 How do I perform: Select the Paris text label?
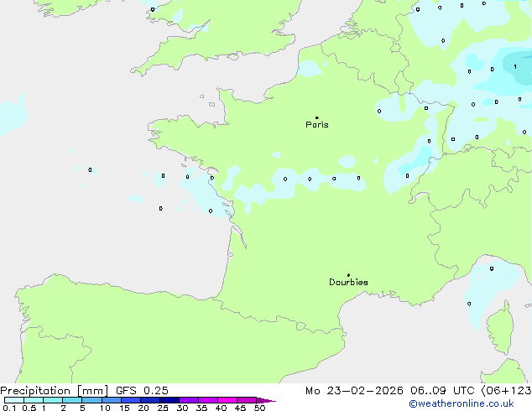[317, 125]
